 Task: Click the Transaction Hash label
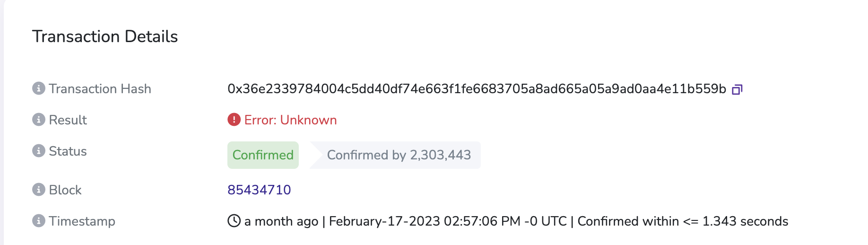(x=100, y=89)
